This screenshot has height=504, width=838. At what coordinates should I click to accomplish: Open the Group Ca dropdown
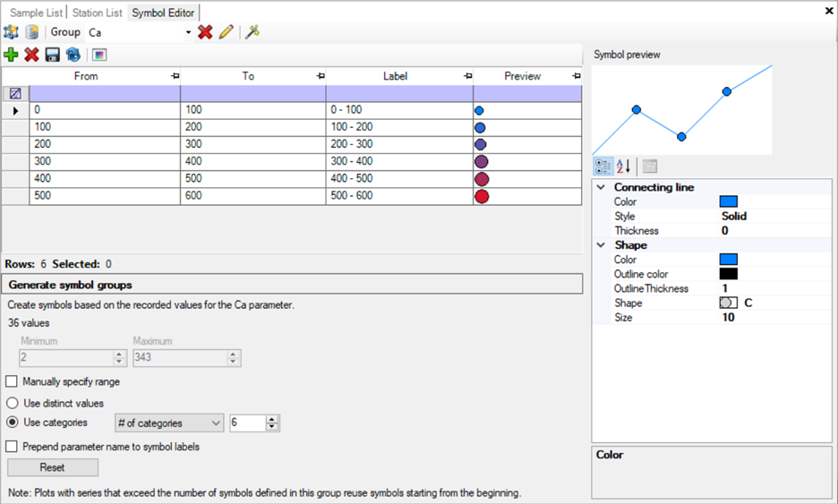point(188,32)
